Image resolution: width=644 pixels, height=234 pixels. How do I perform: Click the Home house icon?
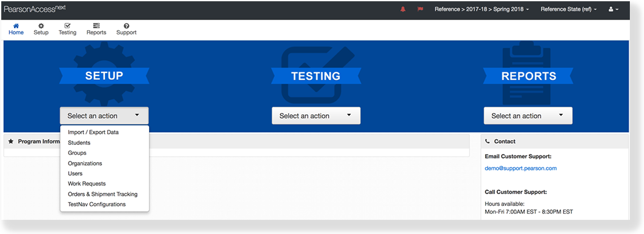(16, 26)
